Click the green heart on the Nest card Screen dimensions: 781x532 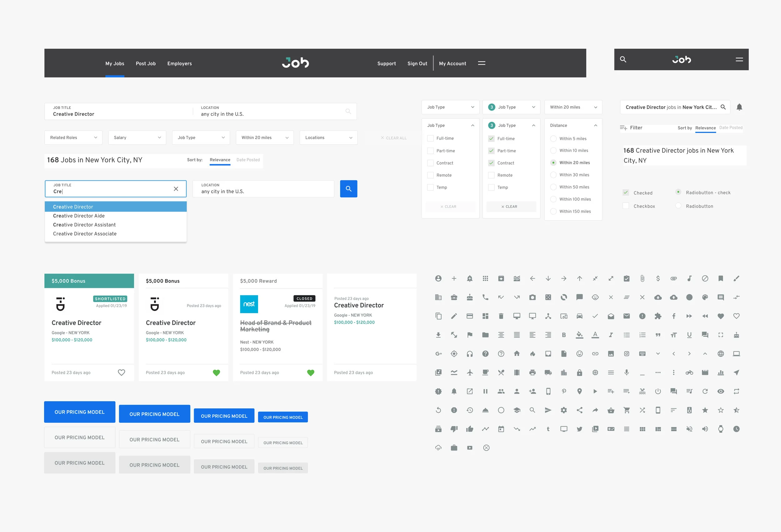point(311,372)
